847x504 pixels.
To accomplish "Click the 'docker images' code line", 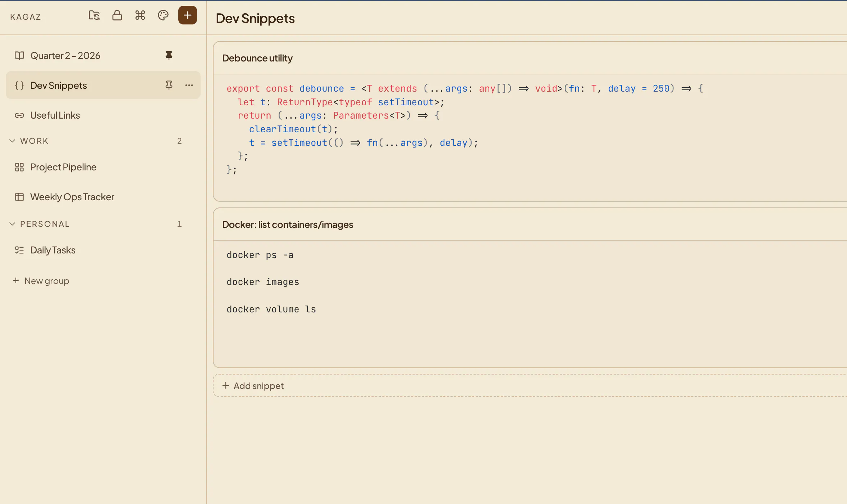I will 263,282.
